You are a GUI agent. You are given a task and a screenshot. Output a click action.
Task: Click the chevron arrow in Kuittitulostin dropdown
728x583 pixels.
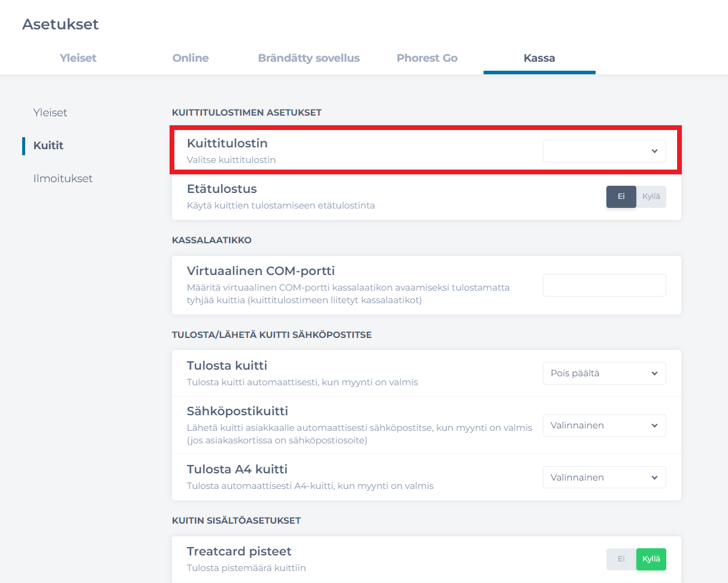(654, 152)
